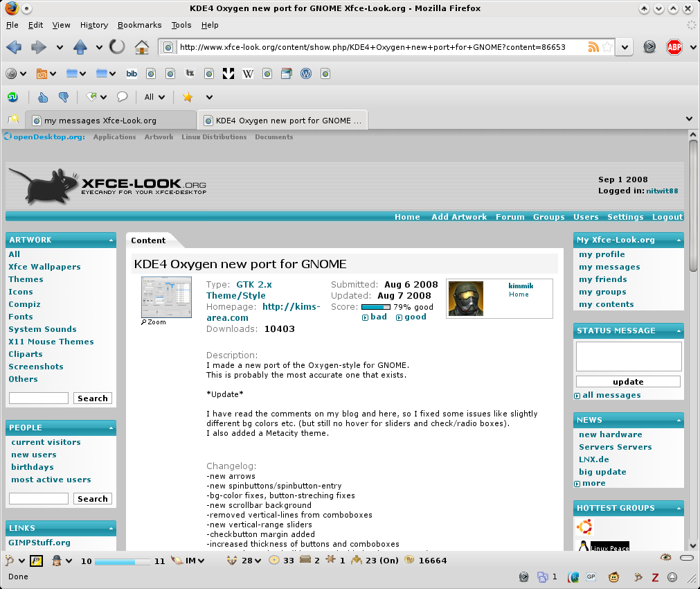Click the eye icon in status bar
The image size is (700, 589).
point(665,557)
